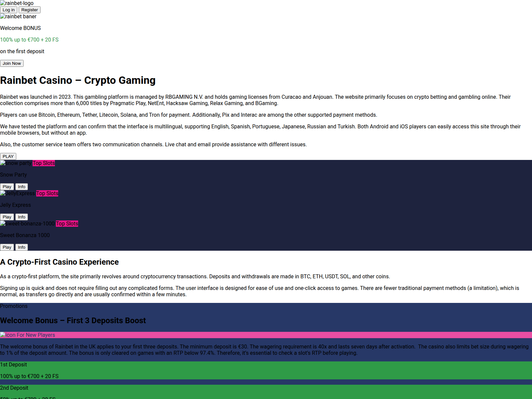The height and width of the screenshot is (399, 532).
Task: Click the on the first deposit text
Action: click(x=22, y=52)
